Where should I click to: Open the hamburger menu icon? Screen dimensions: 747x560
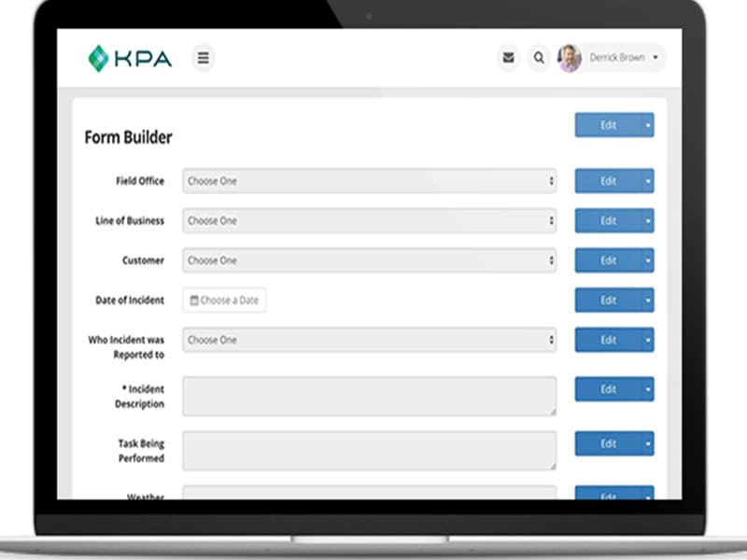point(204,58)
